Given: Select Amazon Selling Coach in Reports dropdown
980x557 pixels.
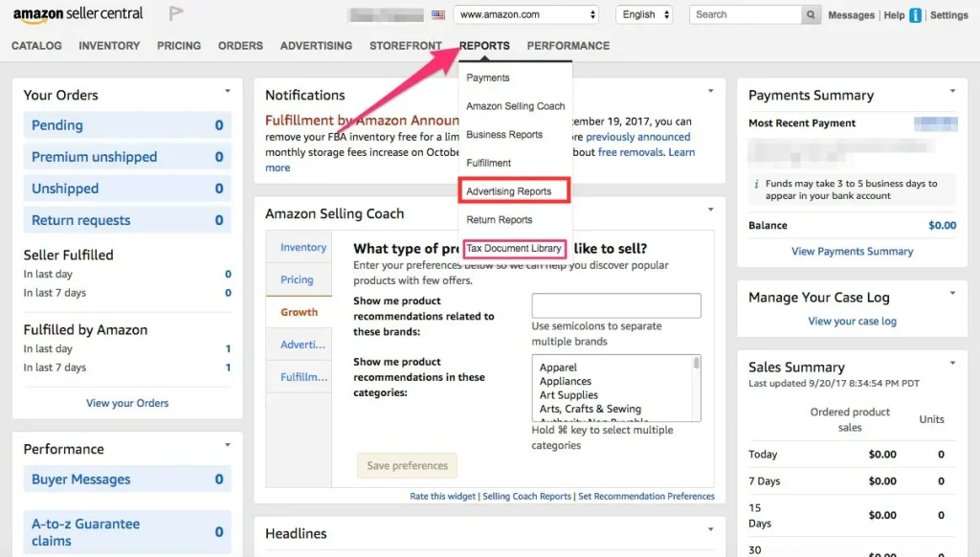Looking at the screenshot, I should tap(516, 106).
